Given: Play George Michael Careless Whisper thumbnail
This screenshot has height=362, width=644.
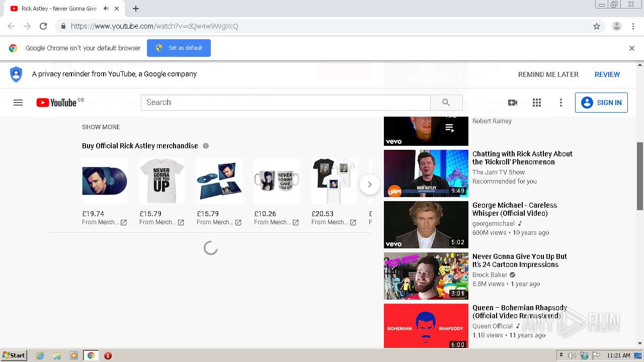Looking at the screenshot, I should pyautogui.click(x=426, y=225).
